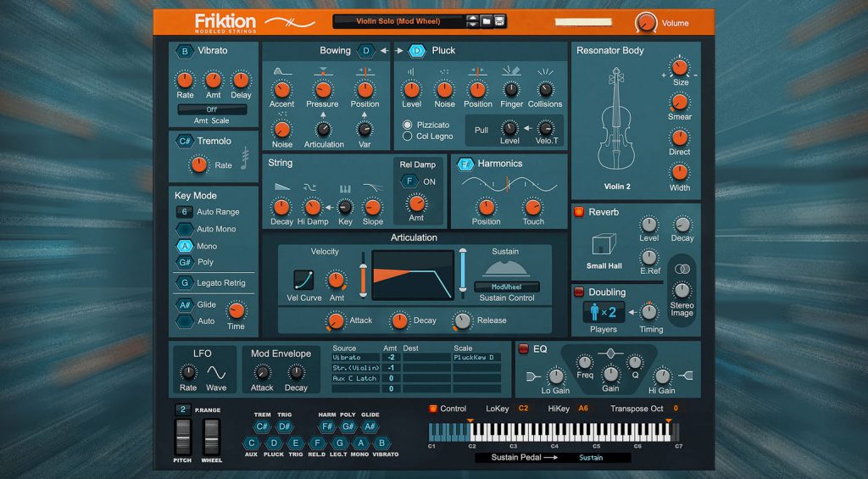Toggle the Doubling power button
The image size is (868, 479).
(578, 292)
